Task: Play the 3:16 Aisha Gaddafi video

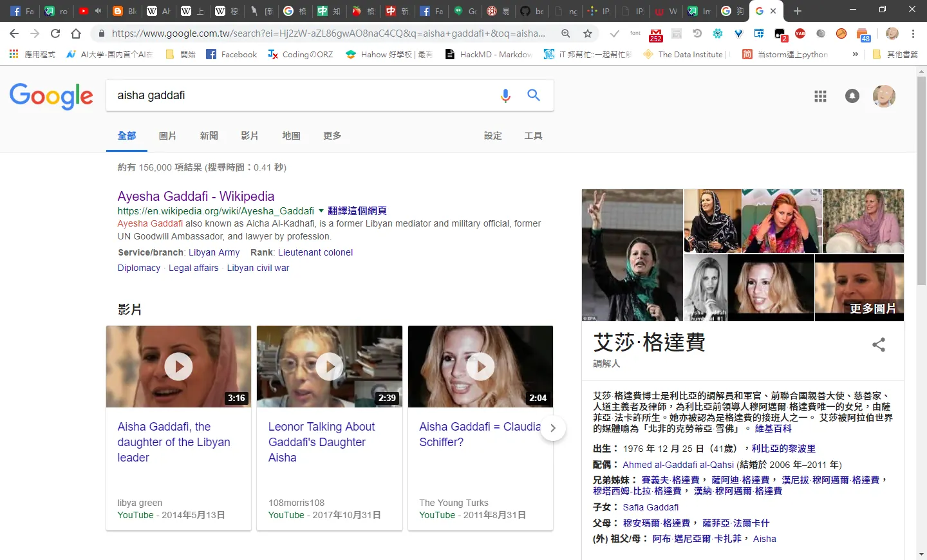Action: coord(178,366)
